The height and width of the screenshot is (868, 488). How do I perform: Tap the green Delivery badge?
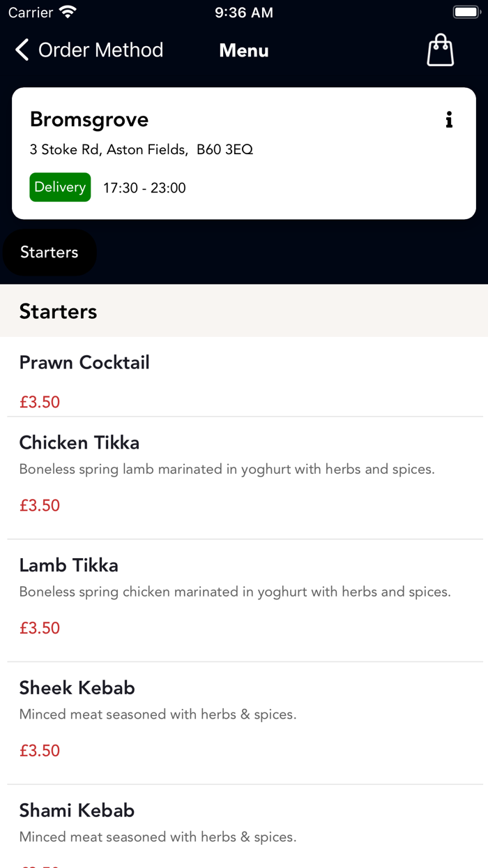pyautogui.click(x=60, y=187)
